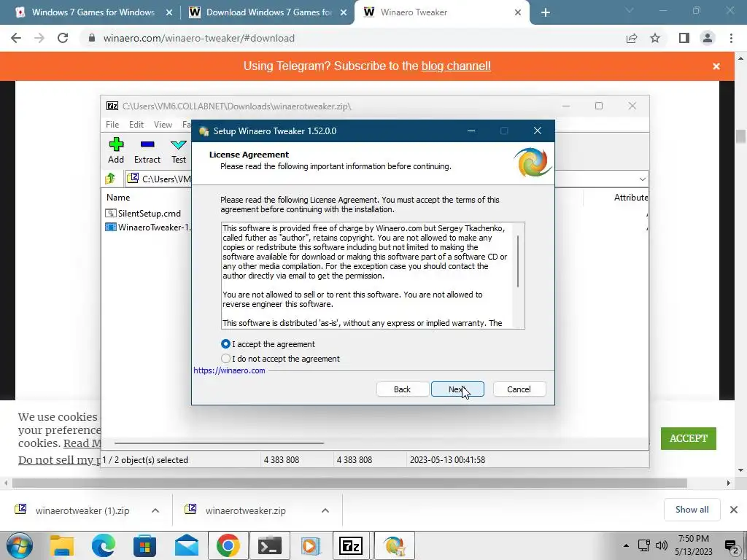
Task: Click Back in the setup wizard
Action: [402, 389]
